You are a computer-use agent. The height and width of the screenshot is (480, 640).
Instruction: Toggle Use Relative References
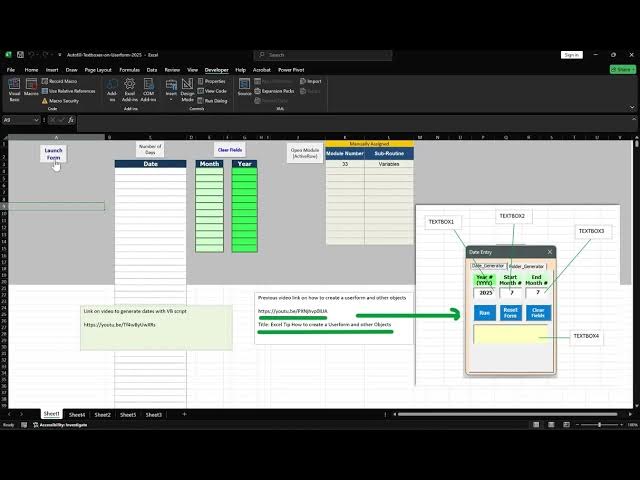(x=69, y=91)
